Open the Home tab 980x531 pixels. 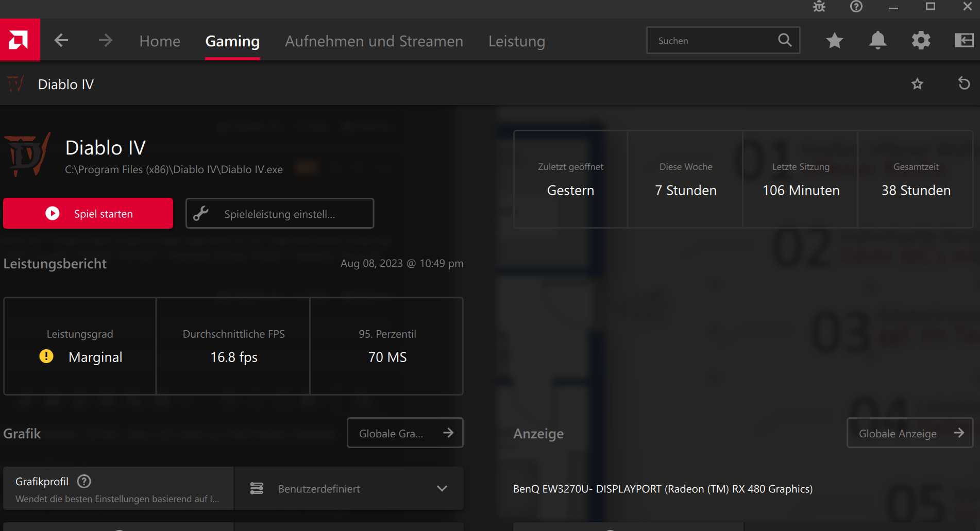point(160,41)
